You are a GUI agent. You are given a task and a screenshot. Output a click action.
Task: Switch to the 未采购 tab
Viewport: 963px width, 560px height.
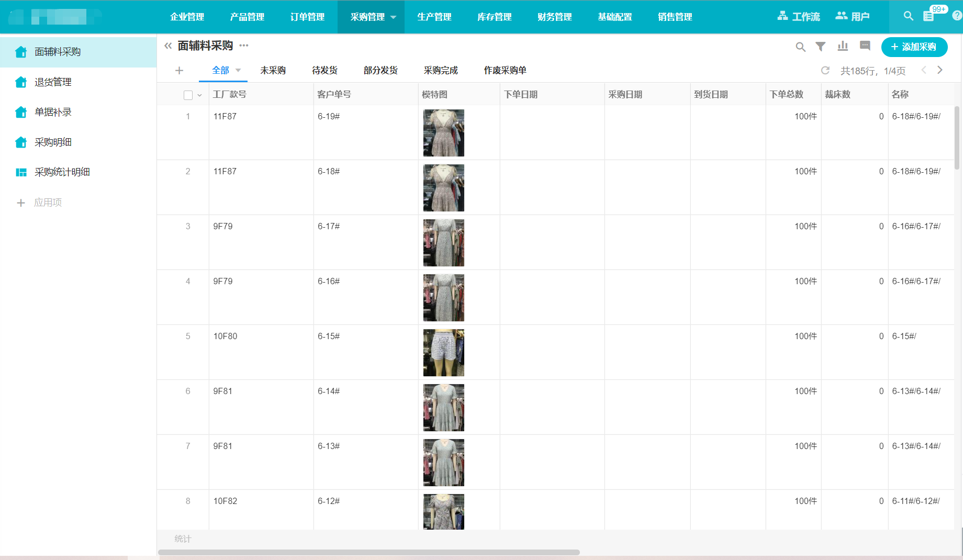(273, 70)
